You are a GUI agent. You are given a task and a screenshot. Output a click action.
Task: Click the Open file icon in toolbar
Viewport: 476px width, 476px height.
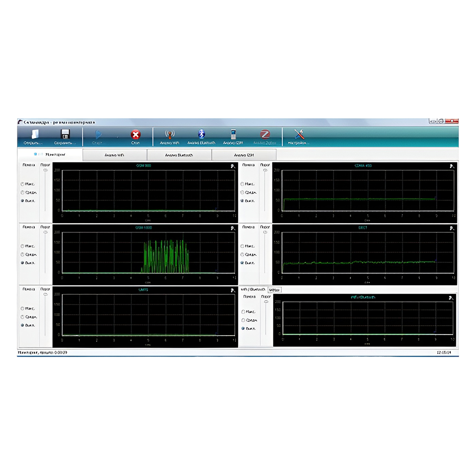[35, 134]
